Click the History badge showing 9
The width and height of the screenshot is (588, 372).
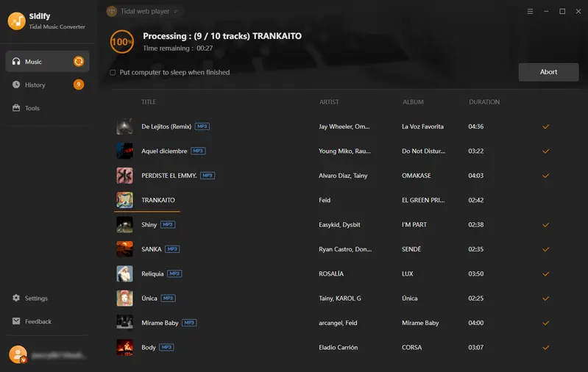coord(78,85)
